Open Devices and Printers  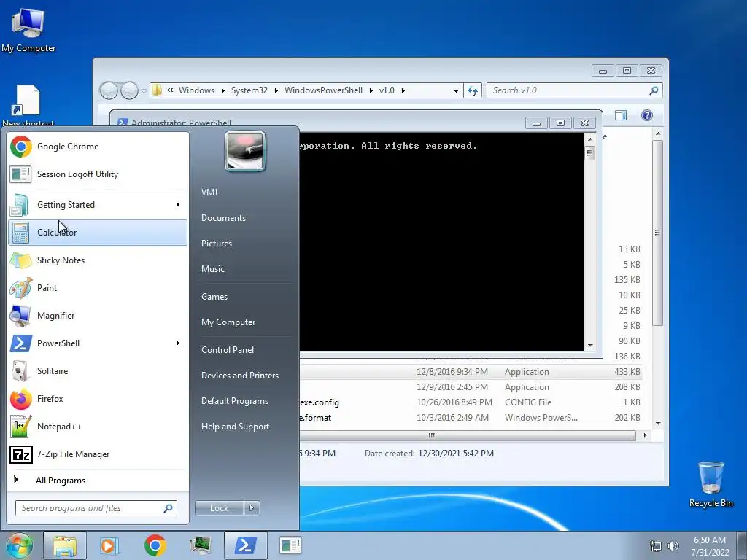click(240, 376)
